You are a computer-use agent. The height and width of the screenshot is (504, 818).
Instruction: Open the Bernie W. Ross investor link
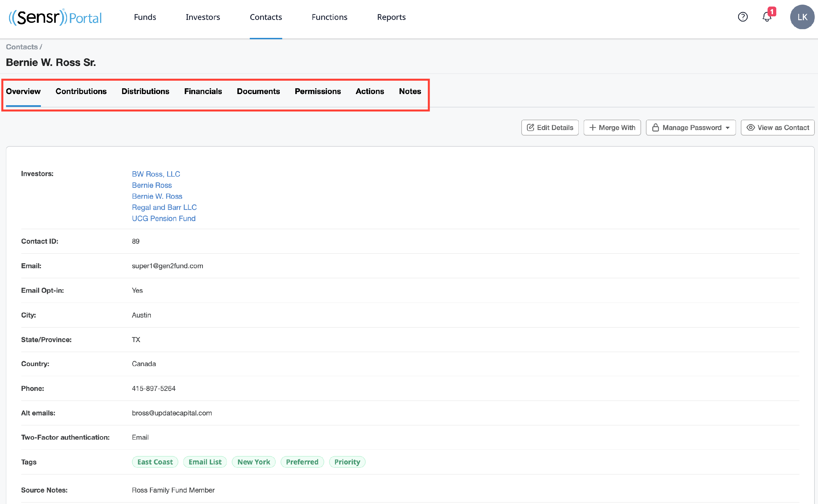(157, 196)
